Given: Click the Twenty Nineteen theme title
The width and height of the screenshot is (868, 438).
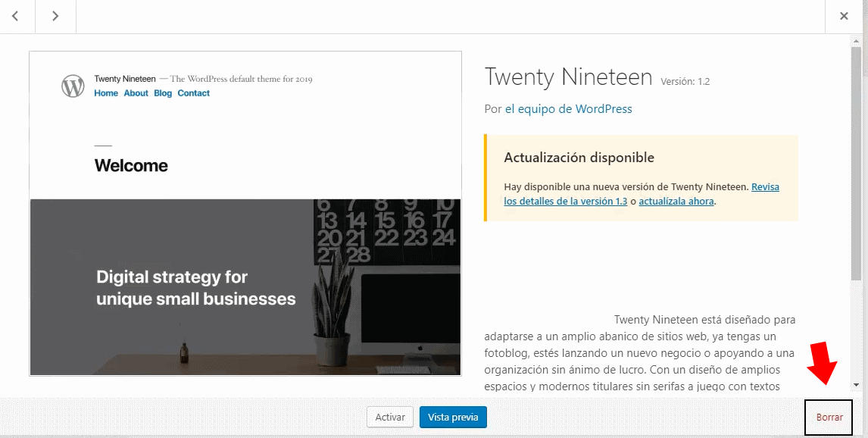Looking at the screenshot, I should 568,77.
